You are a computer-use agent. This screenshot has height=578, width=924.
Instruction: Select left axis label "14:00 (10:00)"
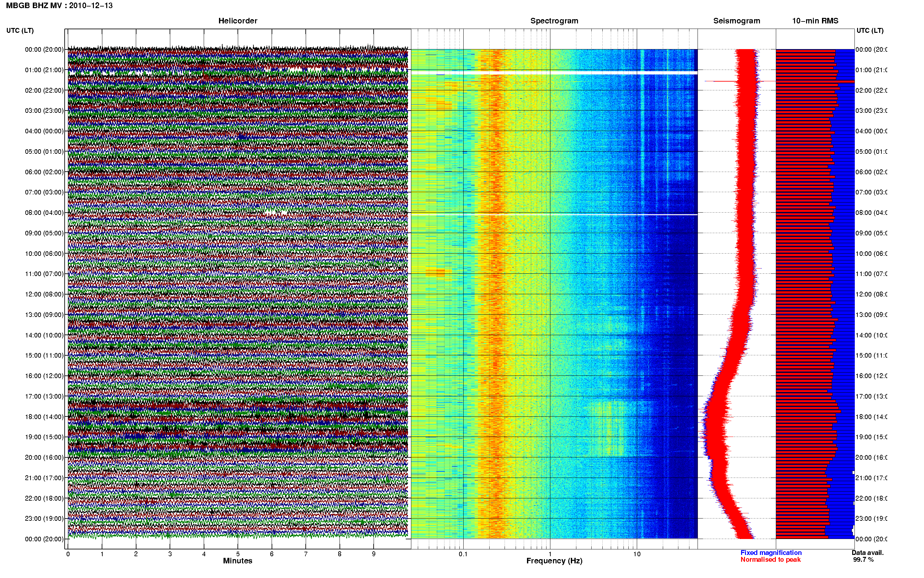44,335
